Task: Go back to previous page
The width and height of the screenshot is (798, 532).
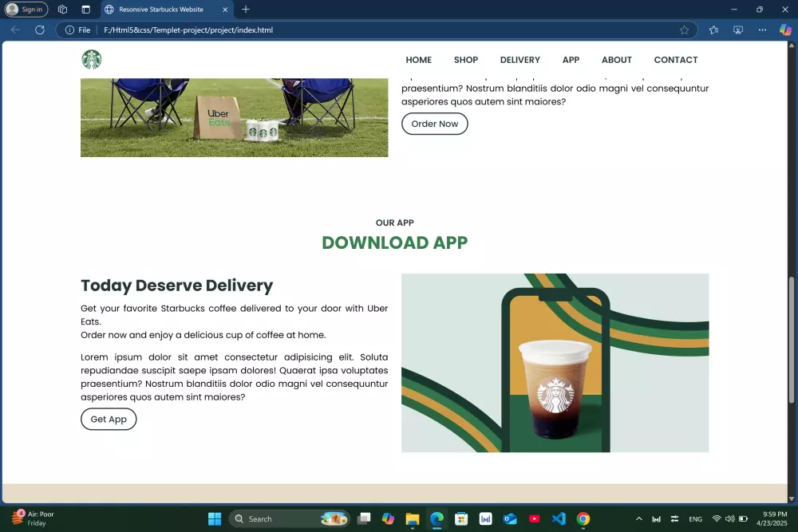Action: (x=15, y=30)
